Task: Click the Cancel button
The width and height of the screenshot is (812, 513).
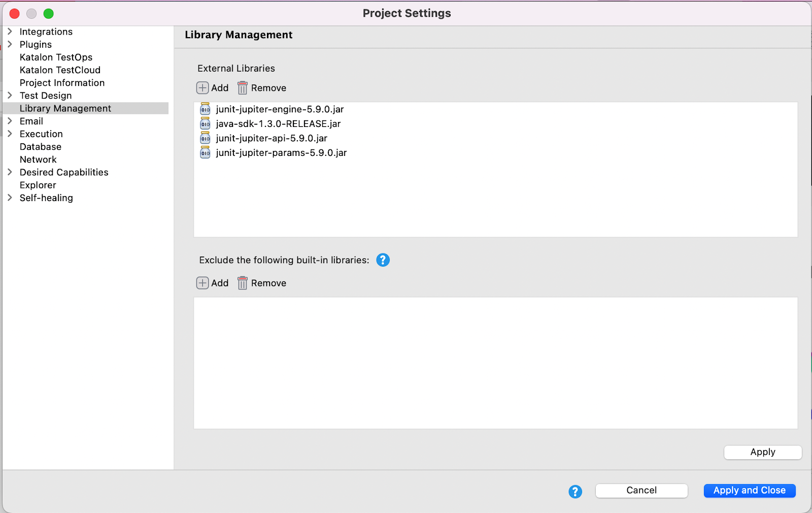Action: (x=641, y=490)
